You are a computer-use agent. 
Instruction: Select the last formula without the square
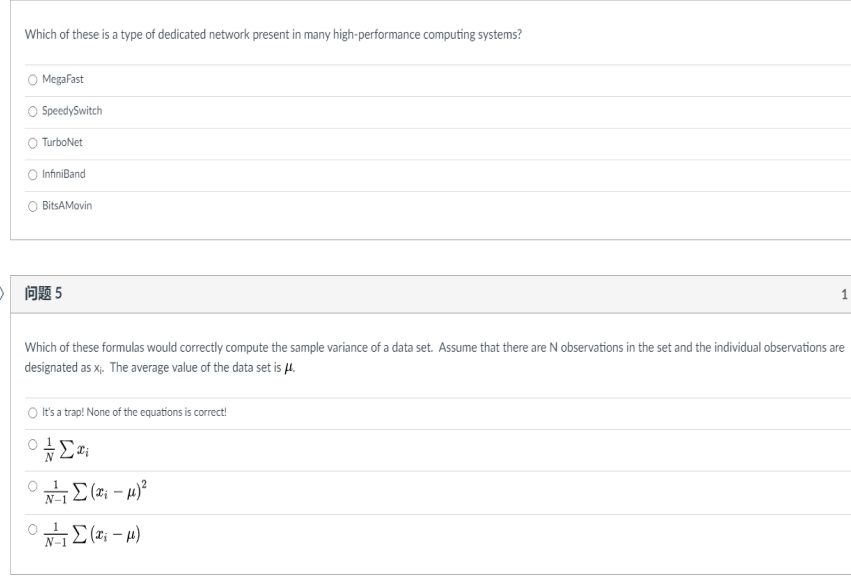click(x=35, y=534)
